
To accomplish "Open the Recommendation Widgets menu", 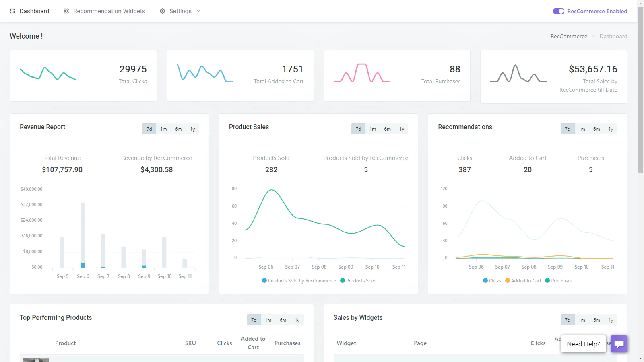I will pos(109,11).
